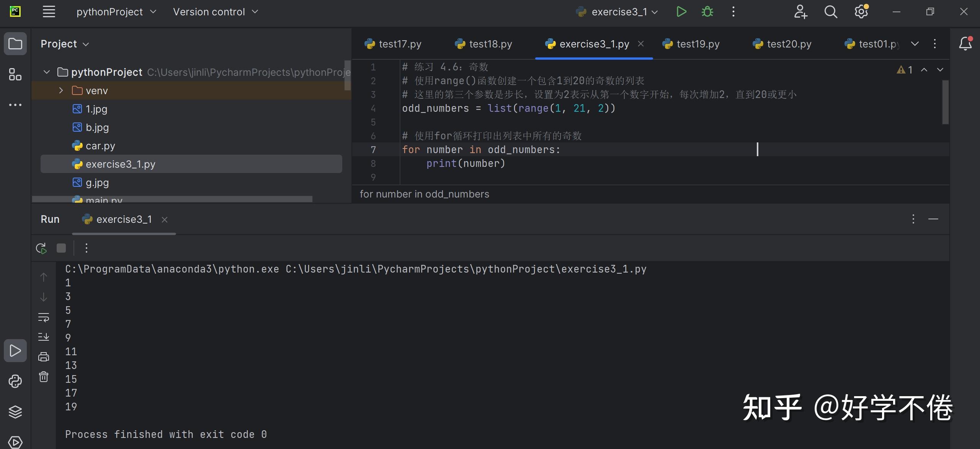Open the exercise3_1 run configuration dropdown
Image resolution: width=980 pixels, height=449 pixels.
(655, 11)
